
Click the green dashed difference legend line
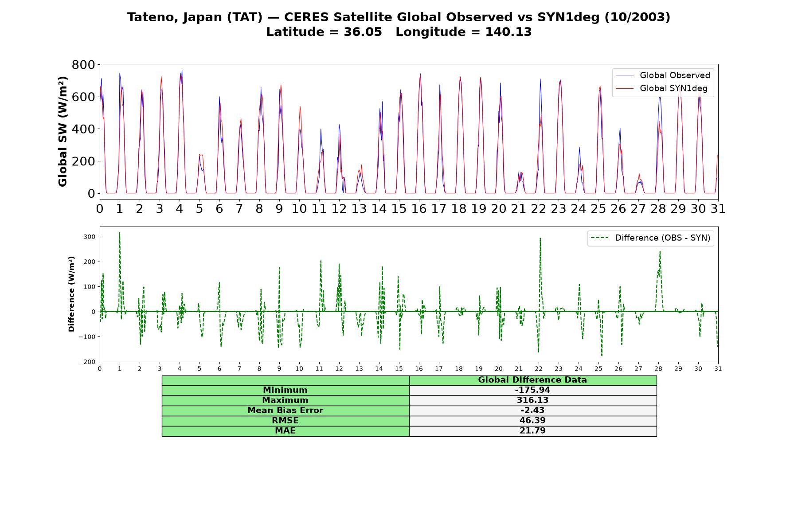click(x=599, y=238)
